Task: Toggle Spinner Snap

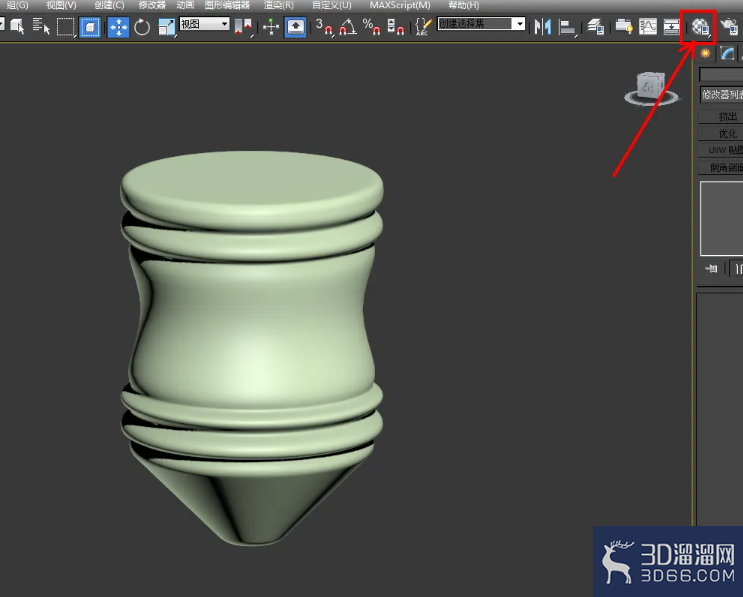Action: 395,27
